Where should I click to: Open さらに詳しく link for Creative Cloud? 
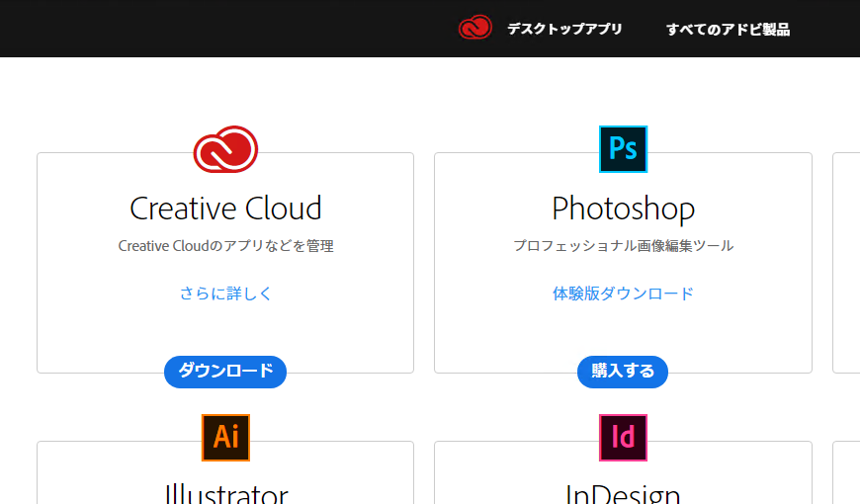(225, 294)
